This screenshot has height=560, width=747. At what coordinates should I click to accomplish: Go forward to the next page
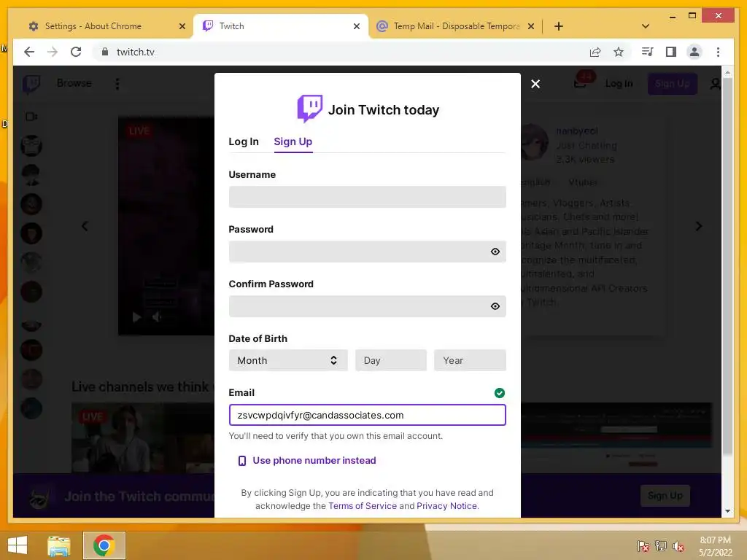53,52
